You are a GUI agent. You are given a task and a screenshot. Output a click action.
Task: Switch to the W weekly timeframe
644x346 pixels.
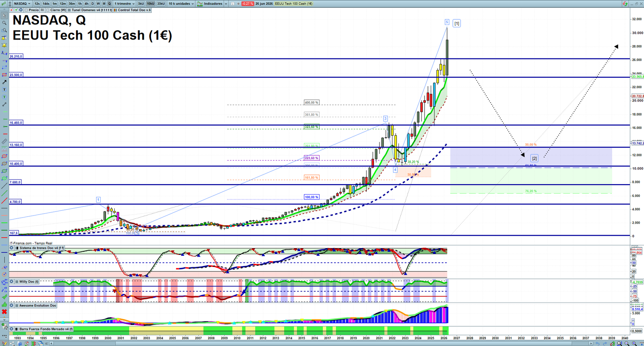click(x=98, y=4)
